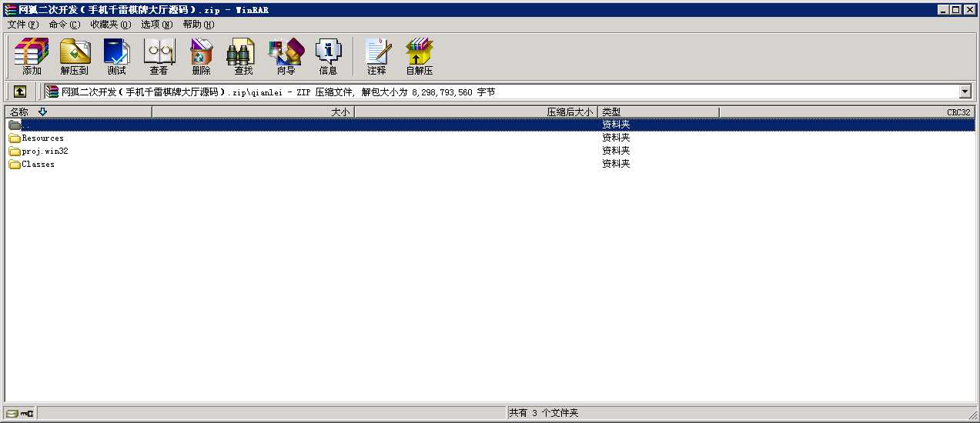Open the 帮助 (Help) menu
The height and width of the screenshot is (423, 980).
(x=198, y=25)
